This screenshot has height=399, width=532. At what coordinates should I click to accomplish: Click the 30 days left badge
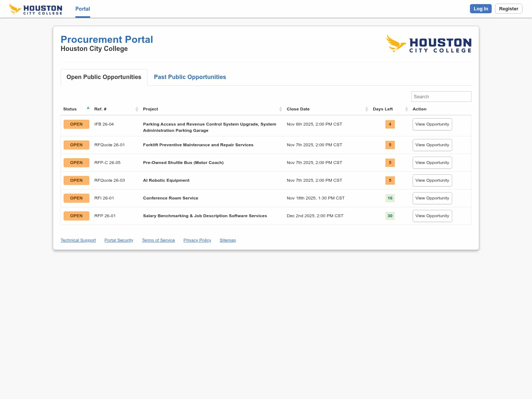390,216
